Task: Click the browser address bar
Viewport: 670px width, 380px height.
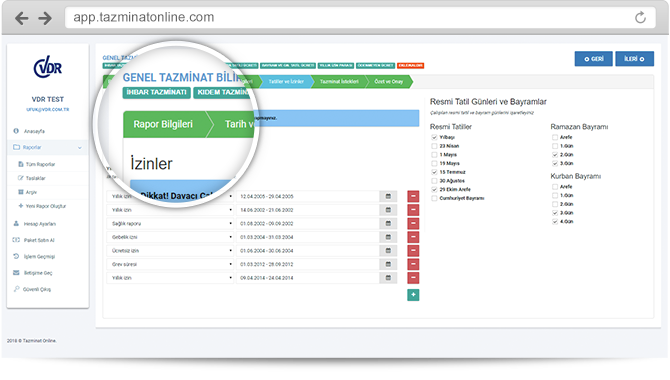Action: click(350, 18)
